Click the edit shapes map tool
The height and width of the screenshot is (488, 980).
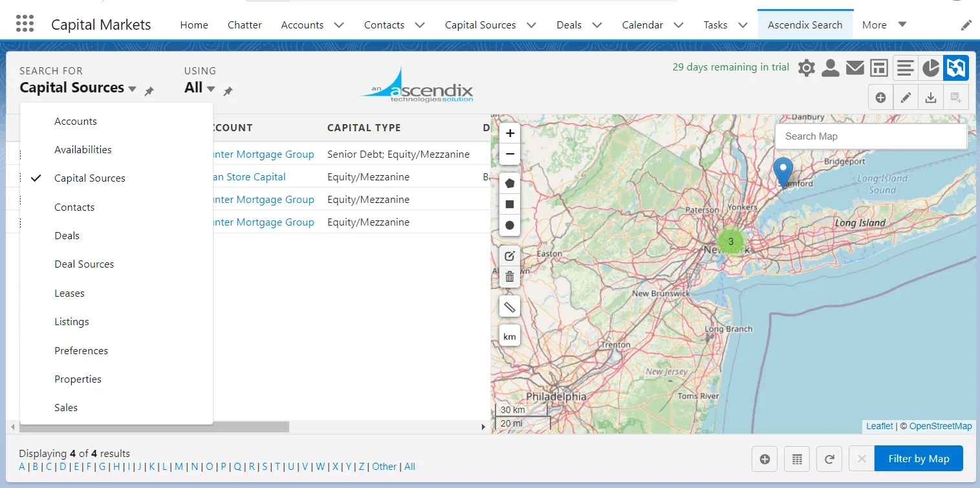point(510,255)
